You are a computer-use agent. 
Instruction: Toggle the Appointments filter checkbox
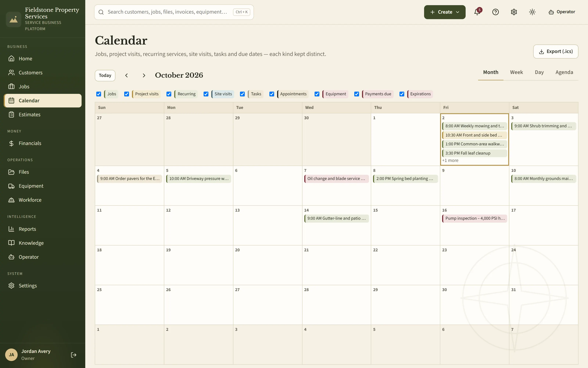point(272,94)
